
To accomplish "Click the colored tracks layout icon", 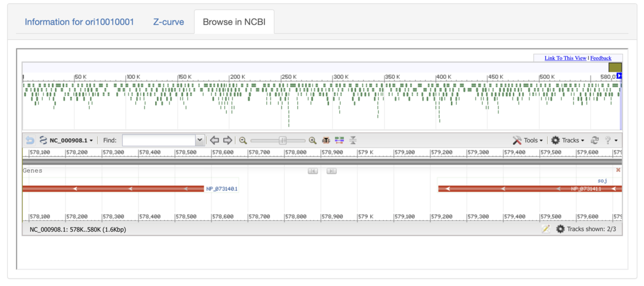I will click(339, 140).
